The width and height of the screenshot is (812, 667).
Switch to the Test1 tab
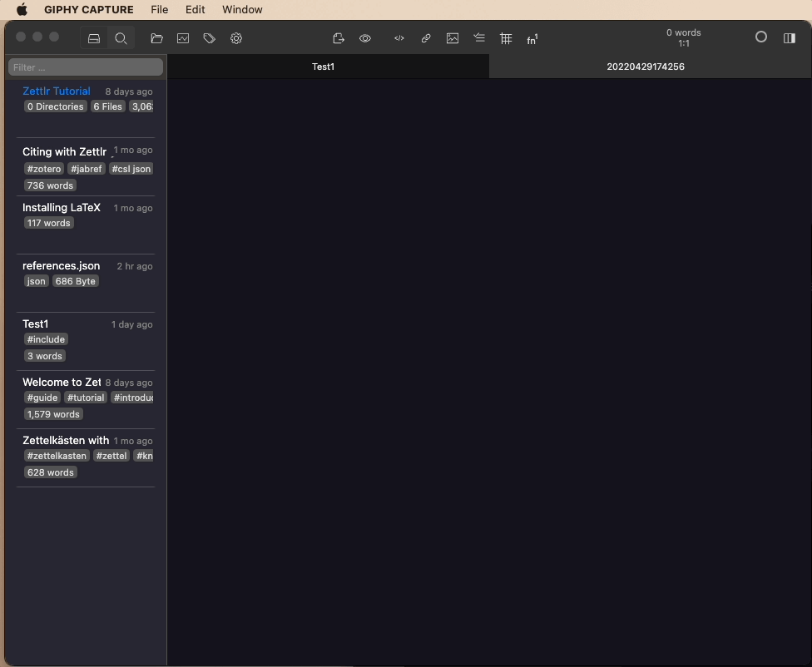tap(323, 67)
